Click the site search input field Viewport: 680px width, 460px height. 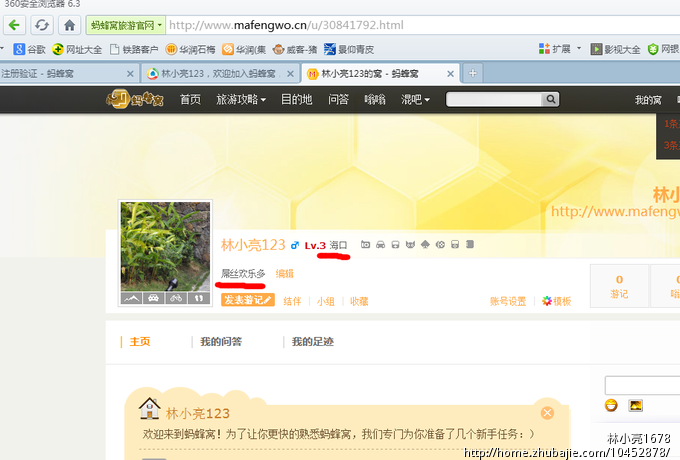pos(494,99)
